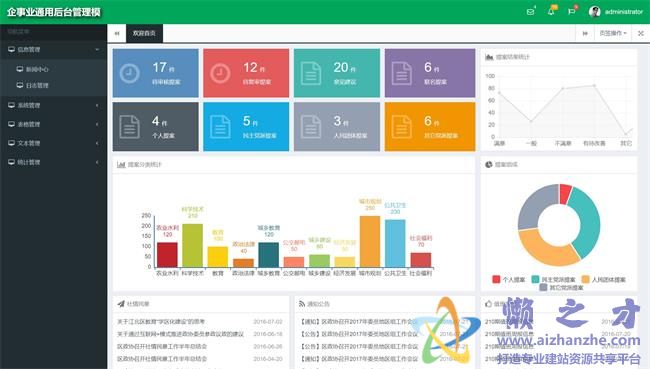Expand the 统计管理 sidebar menu

[53, 162]
